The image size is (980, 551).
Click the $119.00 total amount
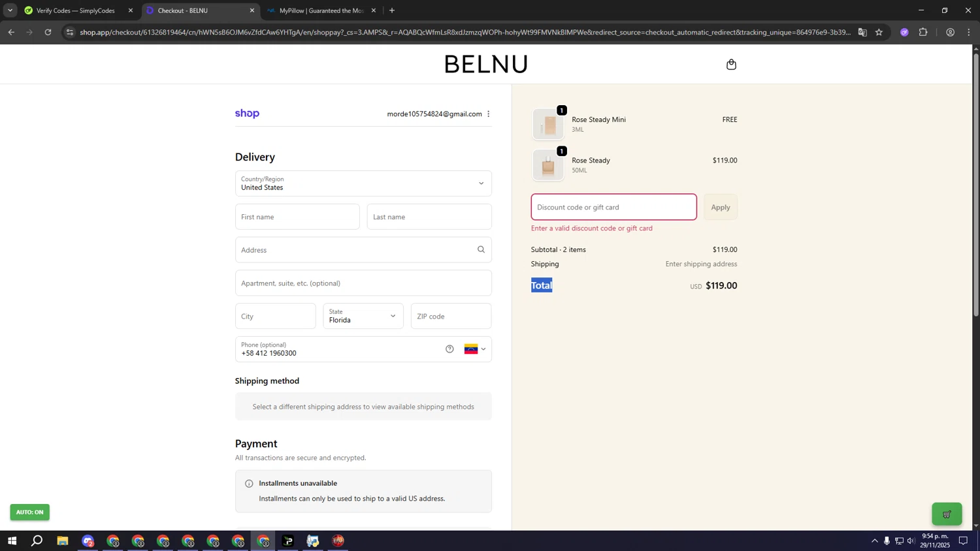click(721, 286)
